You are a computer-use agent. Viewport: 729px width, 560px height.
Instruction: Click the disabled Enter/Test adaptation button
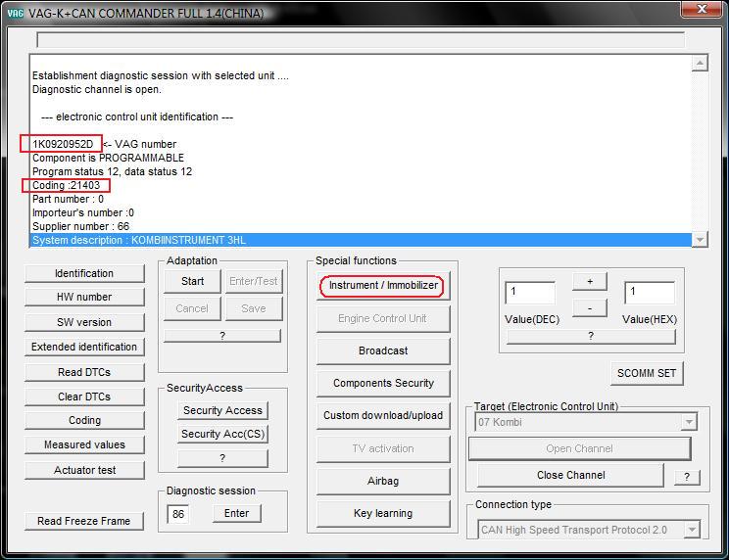coord(254,281)
